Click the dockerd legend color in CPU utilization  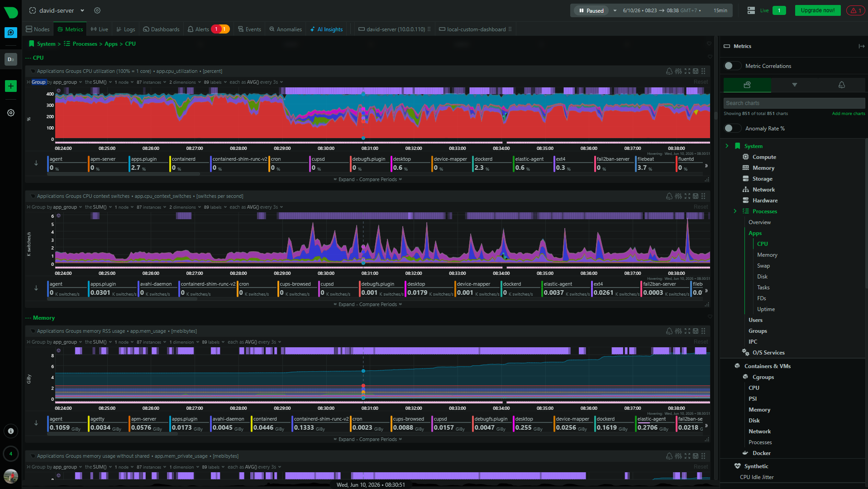(473, 164)
